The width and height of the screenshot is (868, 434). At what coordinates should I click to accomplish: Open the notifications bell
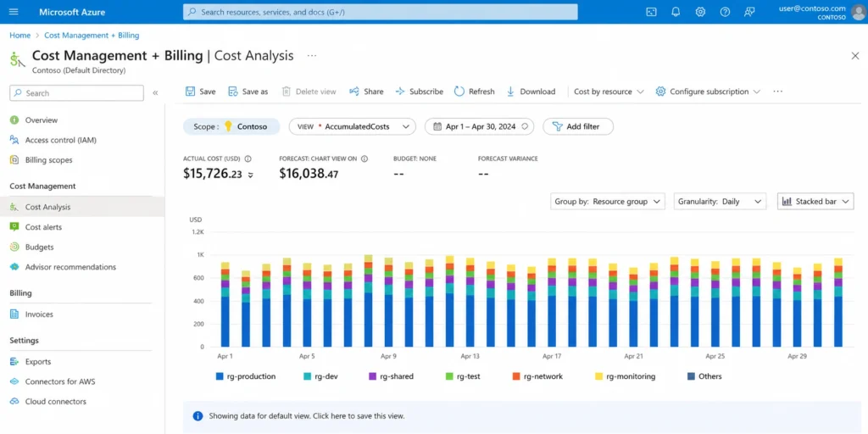point(676,12)
